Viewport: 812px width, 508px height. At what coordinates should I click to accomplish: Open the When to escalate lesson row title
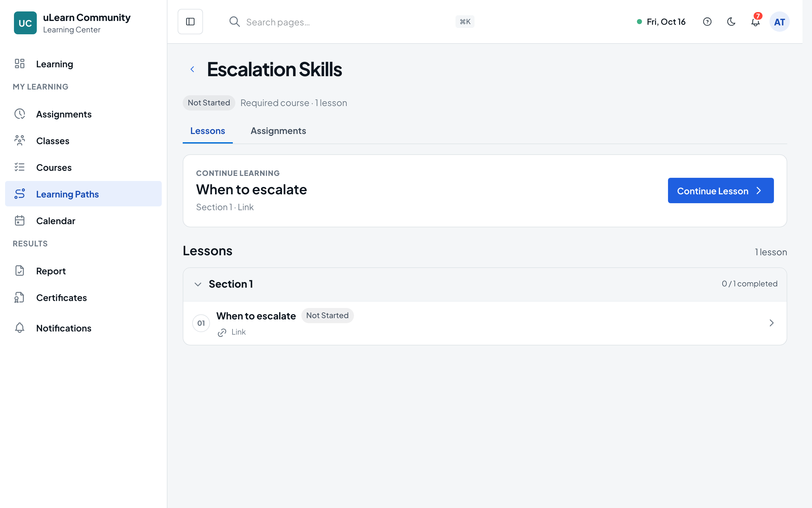click(256, 316)
